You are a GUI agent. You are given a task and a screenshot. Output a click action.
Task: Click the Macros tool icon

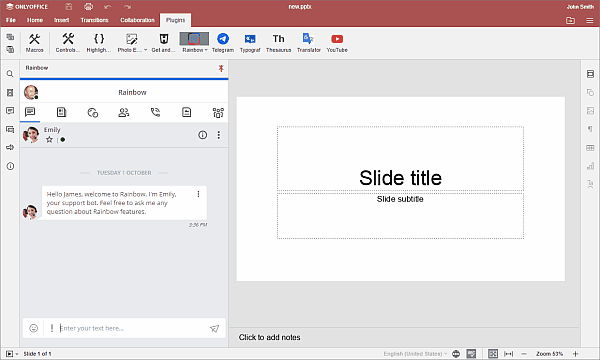[34, 42]
